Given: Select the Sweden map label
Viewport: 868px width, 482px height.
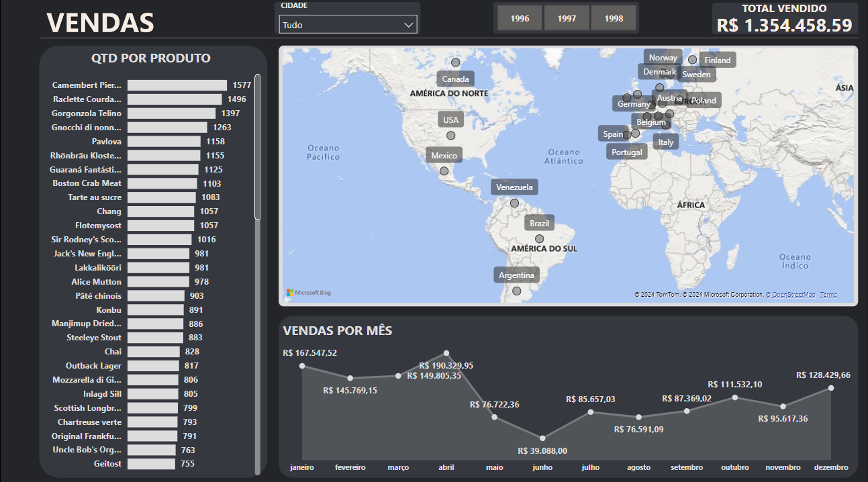Looking at the screenshot, I should coord(696,75).
